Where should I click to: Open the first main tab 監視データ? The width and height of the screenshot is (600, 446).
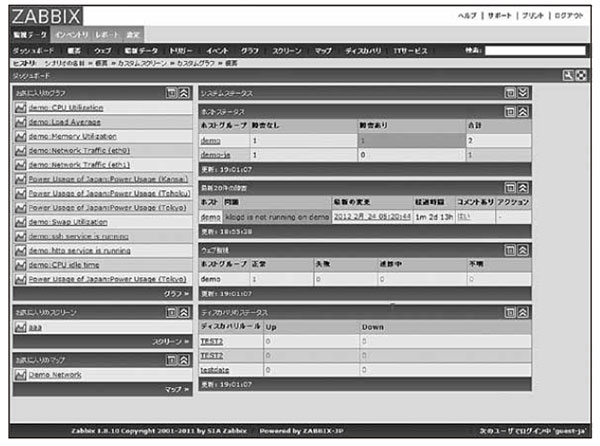30,35
